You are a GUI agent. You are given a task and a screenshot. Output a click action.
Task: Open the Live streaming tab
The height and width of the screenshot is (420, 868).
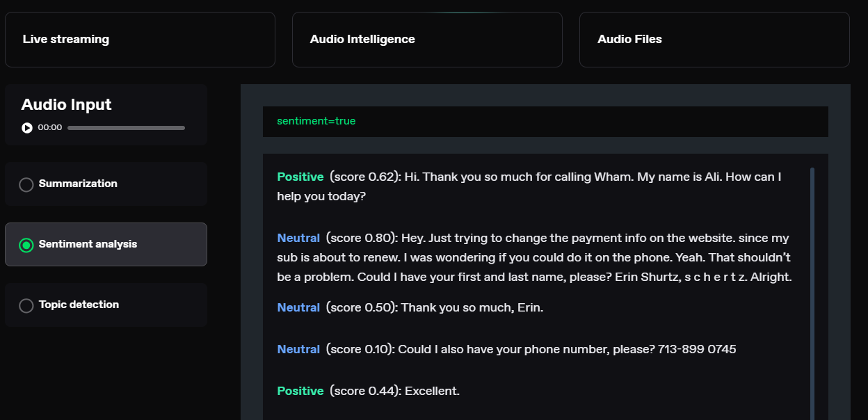tap(140, 40)
